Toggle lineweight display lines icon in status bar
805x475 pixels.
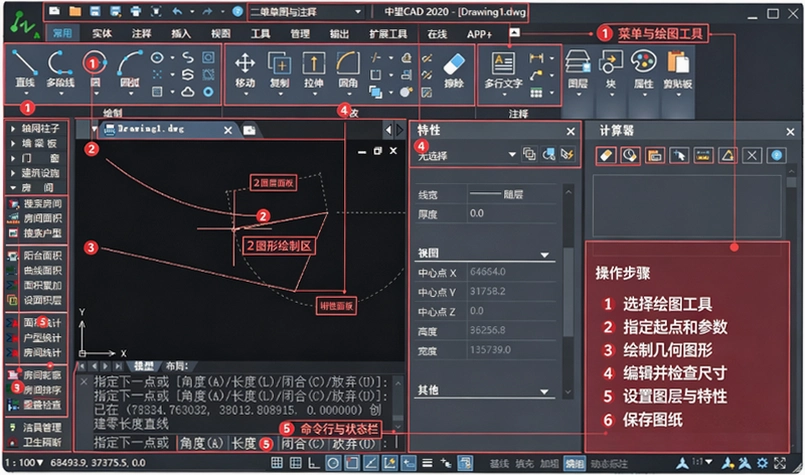click(x=427, y=463)
